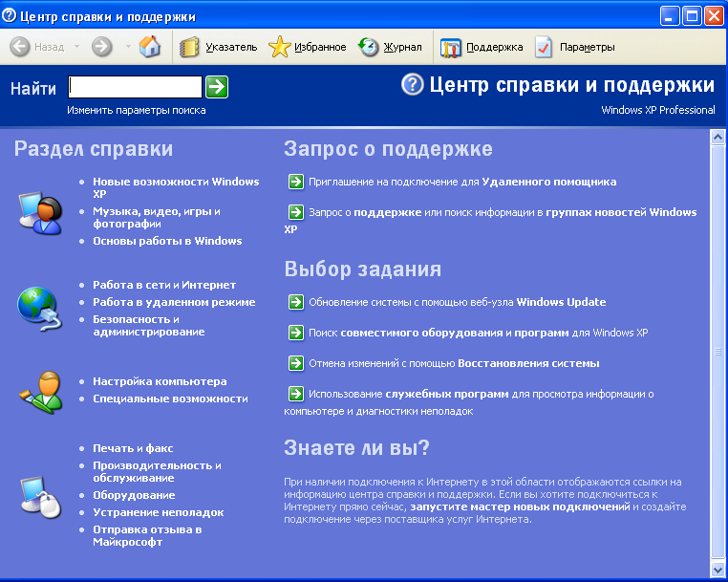The height and width of the screenshot is (582, 728).
Task: Click the scrollbar down arrow
Action: [x=717, y=570]
